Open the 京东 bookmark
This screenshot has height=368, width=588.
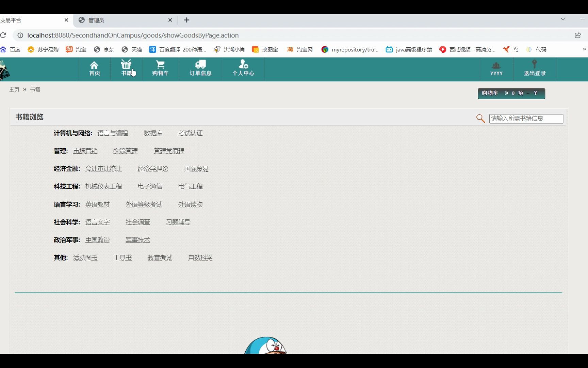(x=104, y=49)
